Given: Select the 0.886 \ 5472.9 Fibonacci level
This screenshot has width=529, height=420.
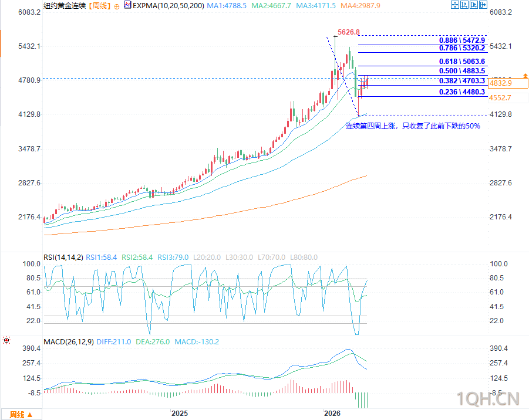Looking at the screenshot, I should [462, 40].
